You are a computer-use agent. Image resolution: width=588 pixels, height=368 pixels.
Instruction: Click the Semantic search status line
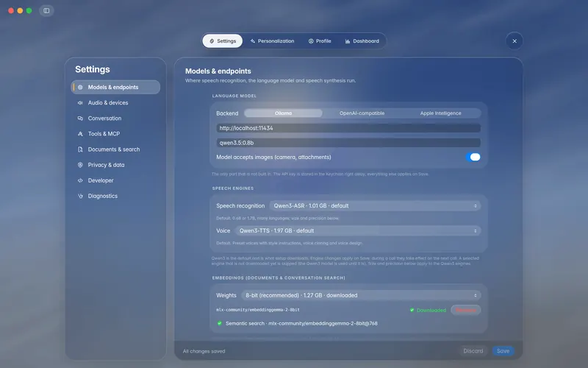pos(301,323)
